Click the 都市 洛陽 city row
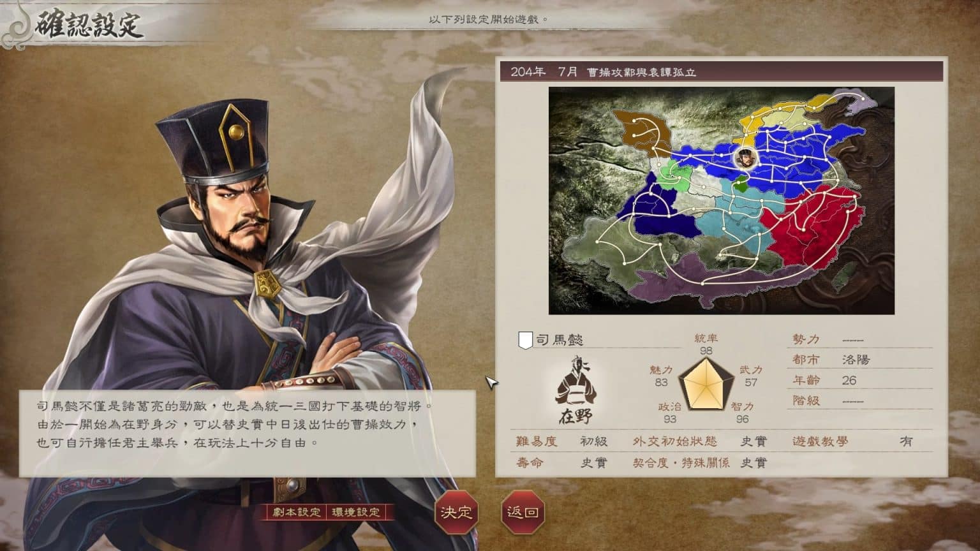This screenshot has width=980, height=551. [860, 360]
